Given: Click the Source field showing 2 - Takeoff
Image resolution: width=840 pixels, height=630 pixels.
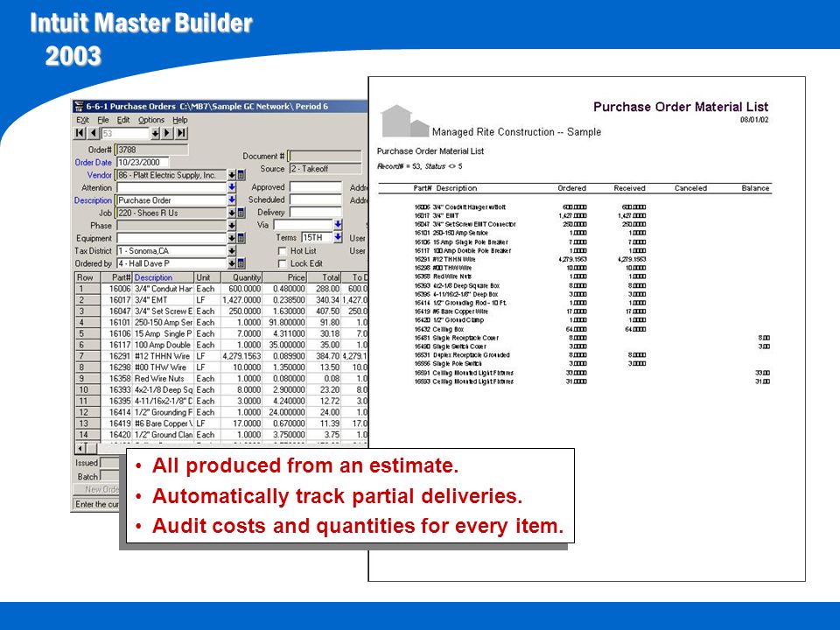Looking at the screenshot, I should (325, 169).
